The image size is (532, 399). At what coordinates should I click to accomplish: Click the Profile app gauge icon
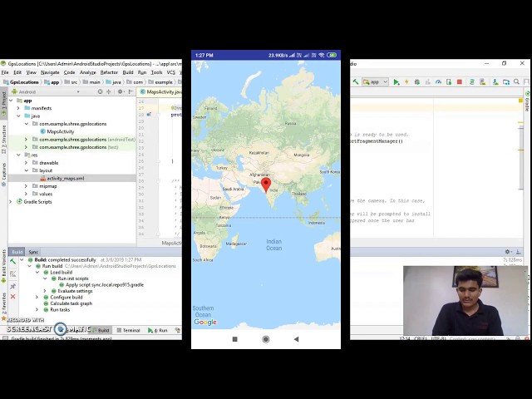438,82
